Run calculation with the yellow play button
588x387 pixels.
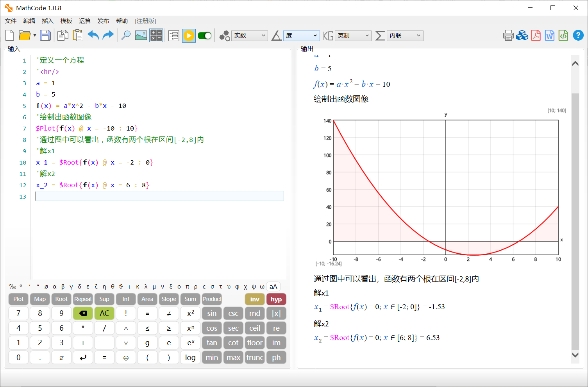click(189, 36)
